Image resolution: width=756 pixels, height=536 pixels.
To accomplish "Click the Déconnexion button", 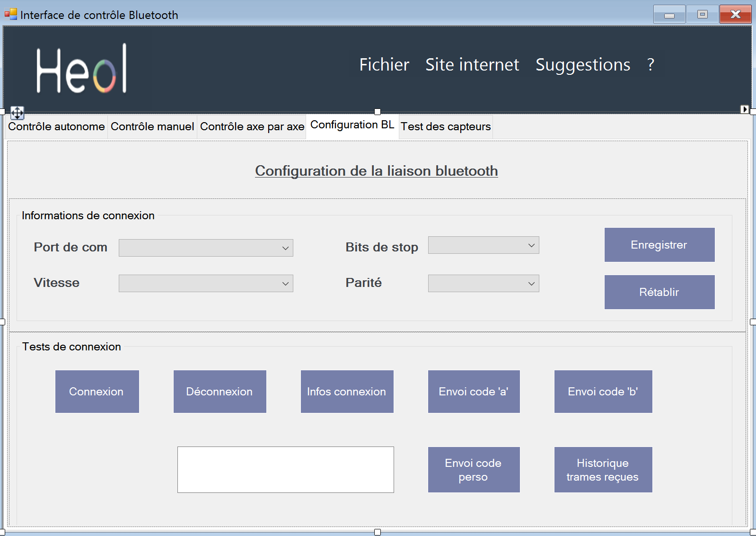I will (220, 392).
